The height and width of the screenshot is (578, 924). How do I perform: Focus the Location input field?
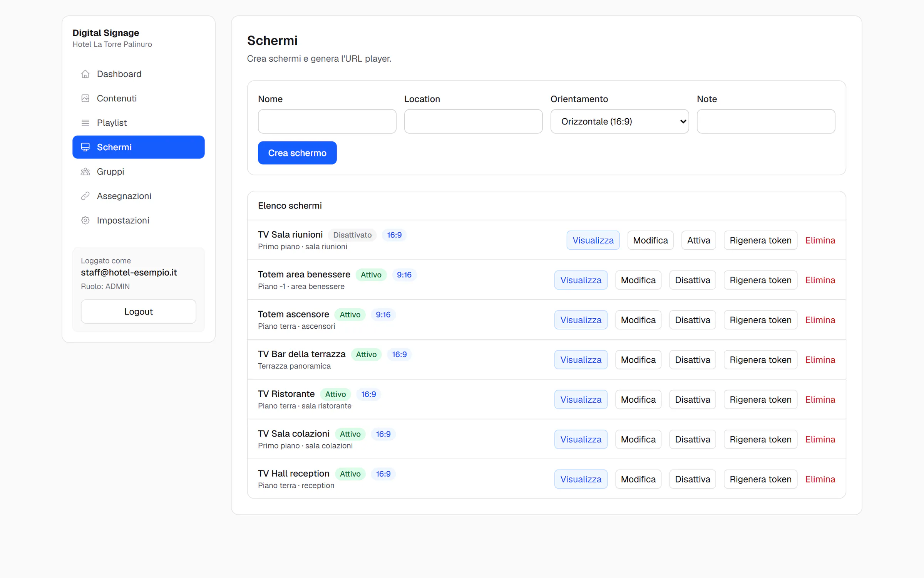[473, 121]
